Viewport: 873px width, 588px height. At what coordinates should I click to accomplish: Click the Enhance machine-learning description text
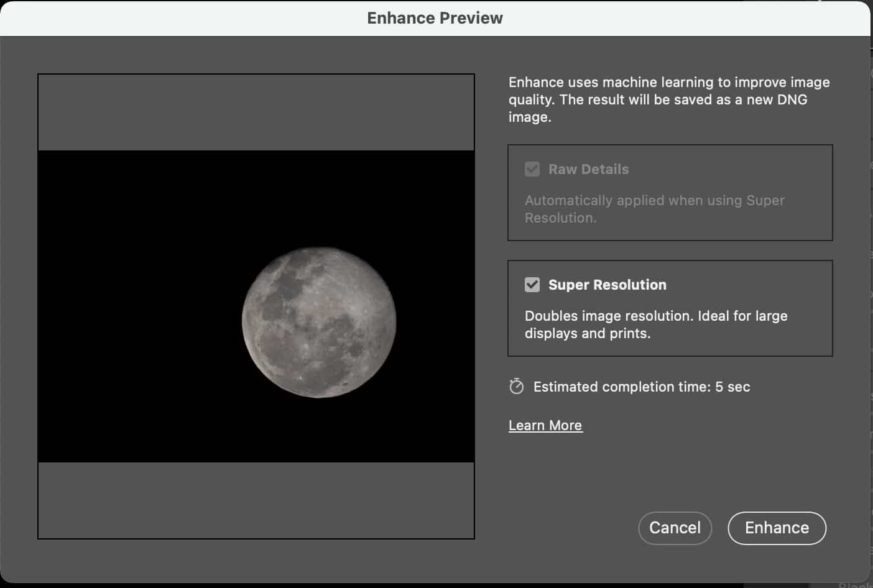click(668, 99)
